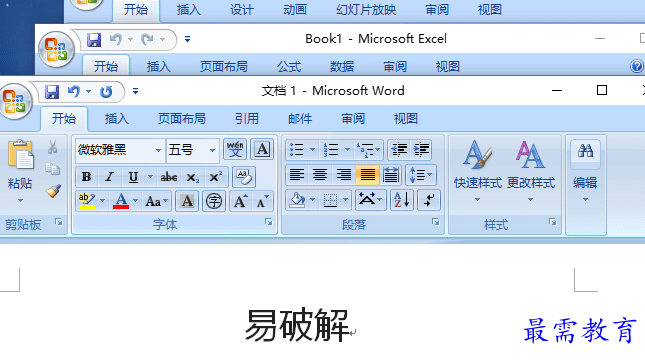Open the 快速样式 gallery
Image resolution: width=645 pixels, height=362 pixels.
point(478,171)
